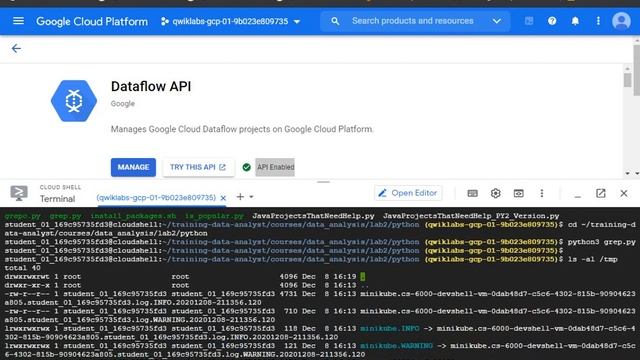Image resolution: width=640 pixels, height=360 pixels.
Task: Click the search magnifier icon
Action: (x=335, y=21)
